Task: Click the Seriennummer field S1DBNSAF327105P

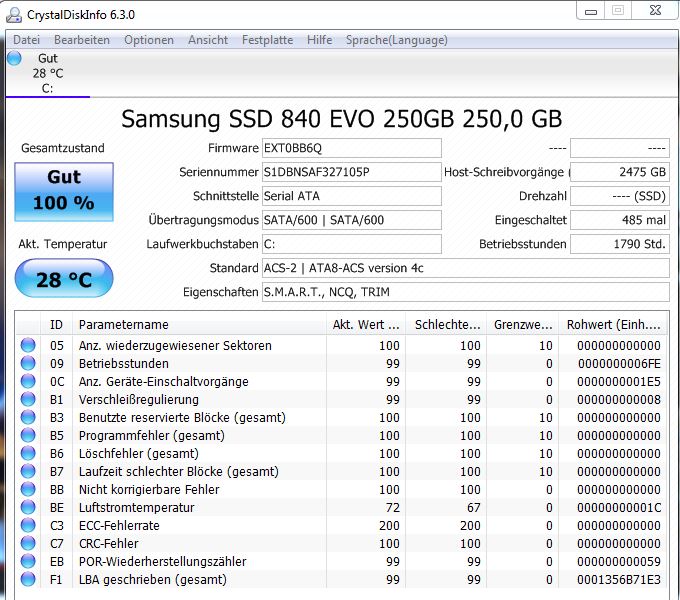Action: point(352,172)
